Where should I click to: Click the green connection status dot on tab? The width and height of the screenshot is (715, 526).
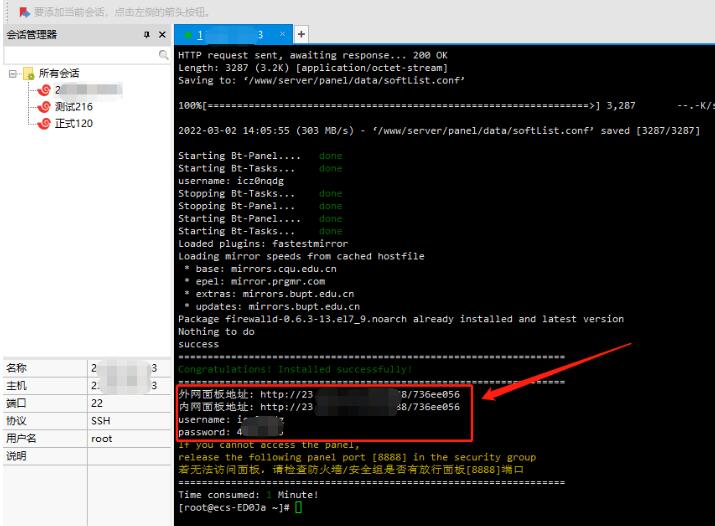187,35
